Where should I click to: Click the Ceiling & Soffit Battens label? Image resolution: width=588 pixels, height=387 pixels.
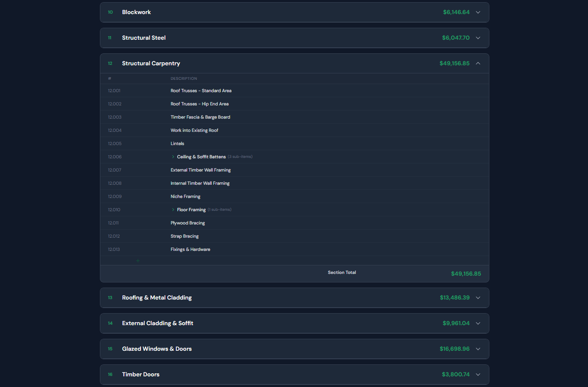(202, 157)
